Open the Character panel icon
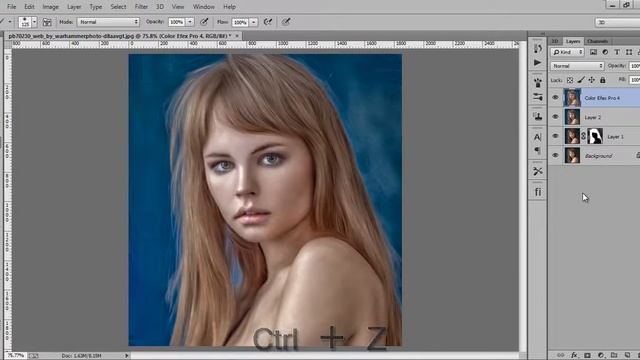640x360 pixels. point(538,137)
